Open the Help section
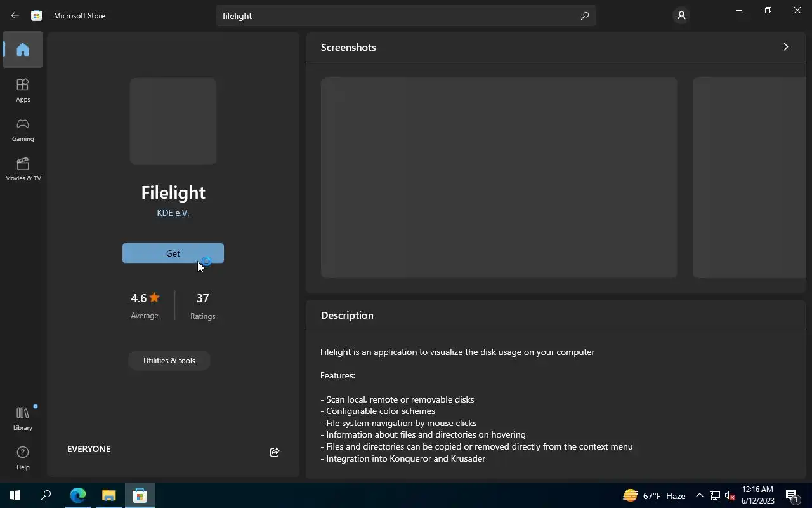The image size is (812, 508). [23, 458]
